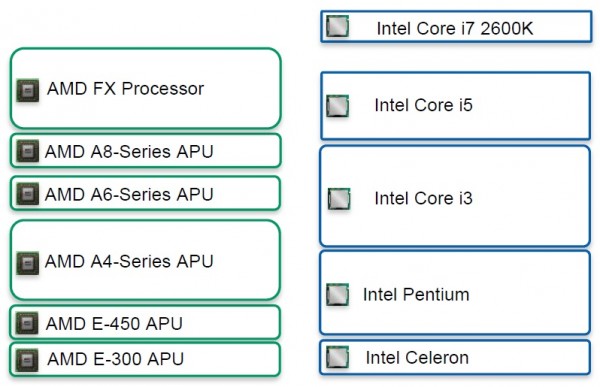Image resolution: width=600 pixels, height=387 pixels.
Task: Select the AMD A6-Series APU chip icon
Action: 28,194
